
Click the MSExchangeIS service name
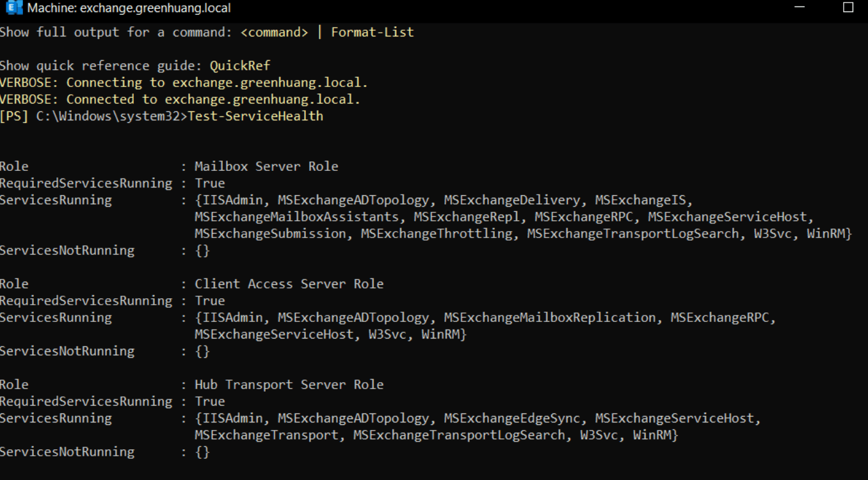click(x=644, y=200)
